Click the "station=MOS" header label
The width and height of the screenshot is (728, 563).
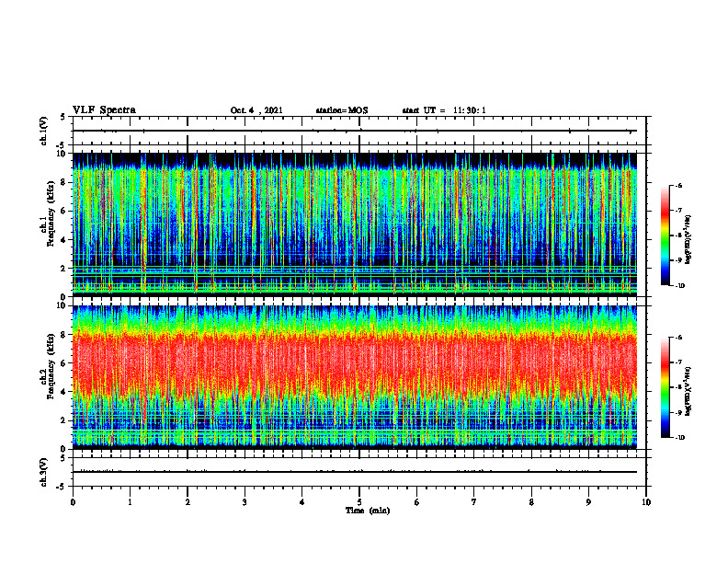342,110
